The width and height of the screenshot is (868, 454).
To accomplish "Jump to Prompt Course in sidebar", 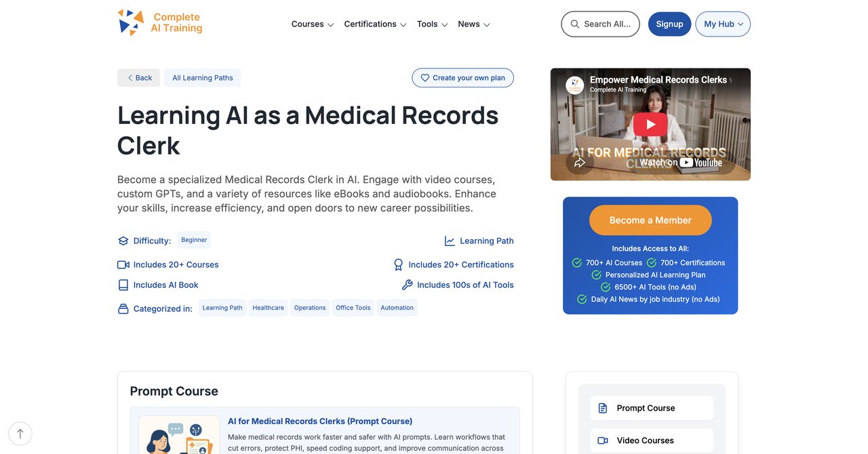I will (652, 408).
